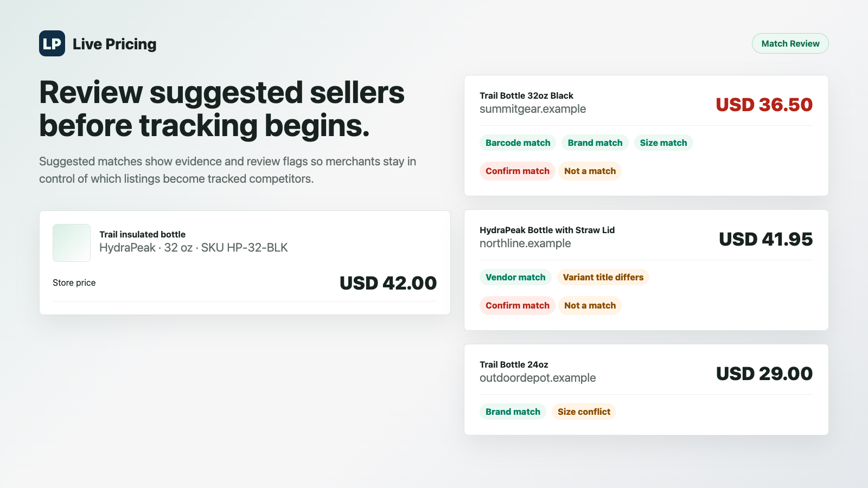Confirm match for northline.example listing
This screenshot has width=868, height=488.
[x=517, y=305]
